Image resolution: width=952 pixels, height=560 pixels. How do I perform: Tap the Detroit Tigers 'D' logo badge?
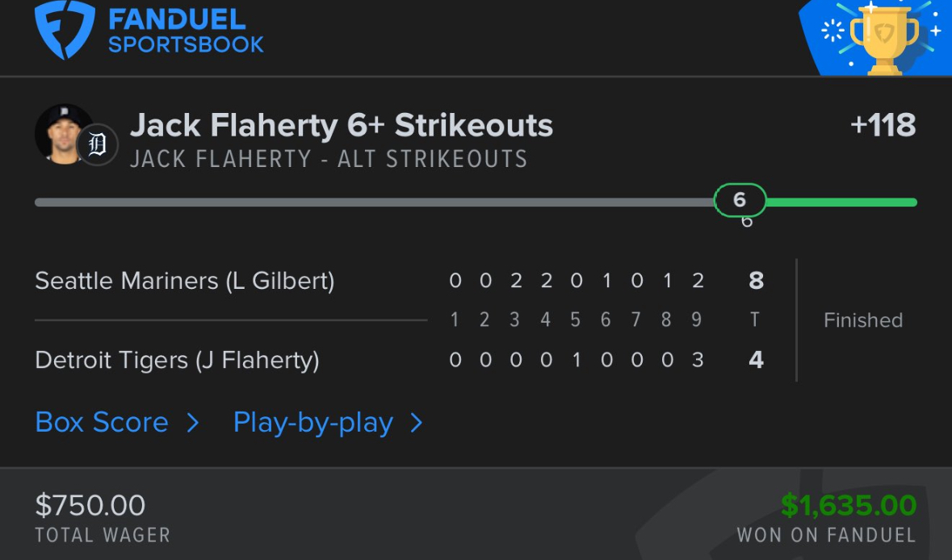pyautogui.click(x=98, y=145)
